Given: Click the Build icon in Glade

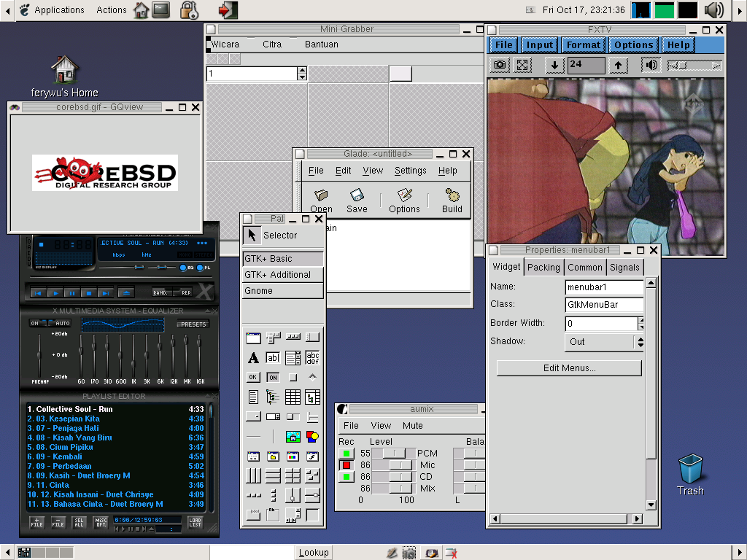Looking at the screenshot, I should [x=452, y=201].
